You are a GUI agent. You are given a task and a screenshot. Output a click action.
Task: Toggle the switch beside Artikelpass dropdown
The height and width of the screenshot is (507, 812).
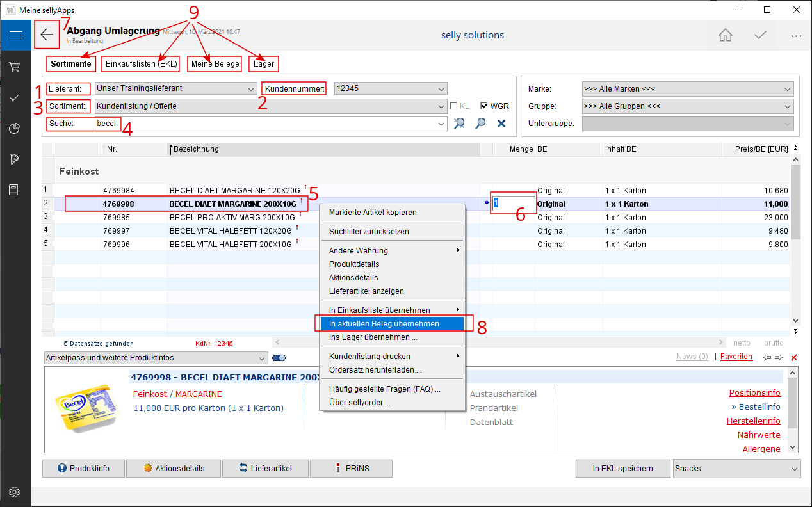click(x=279, y=358)
